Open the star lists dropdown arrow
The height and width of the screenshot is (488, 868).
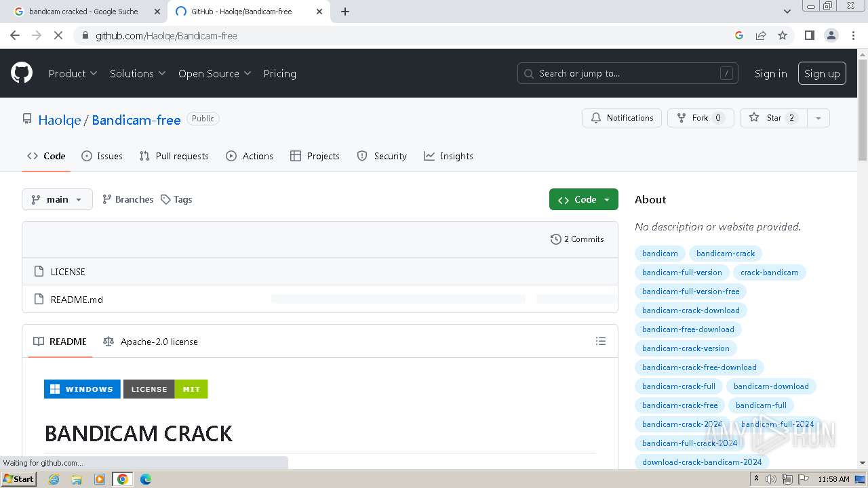click(x=818, y=118)
